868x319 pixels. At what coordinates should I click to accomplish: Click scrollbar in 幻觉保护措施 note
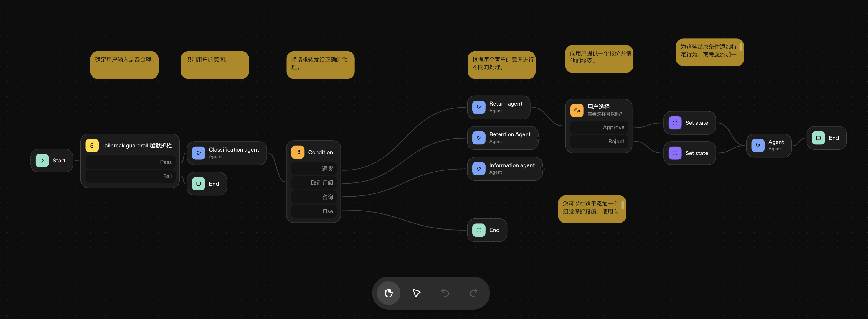623,205
